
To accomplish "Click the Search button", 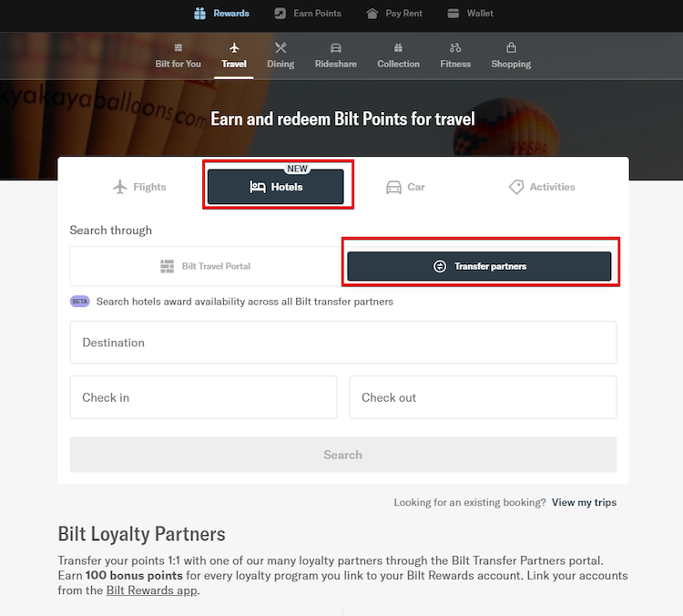I will click(x=343, y=455).
